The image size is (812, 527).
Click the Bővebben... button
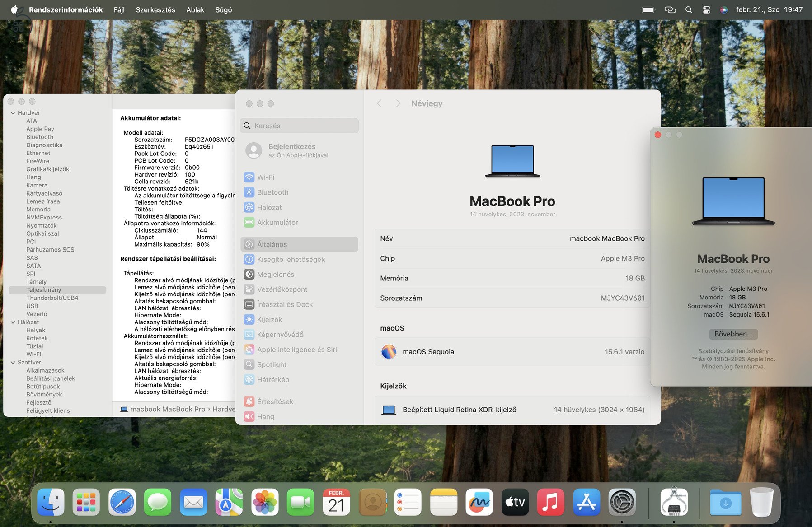(732, 334)
